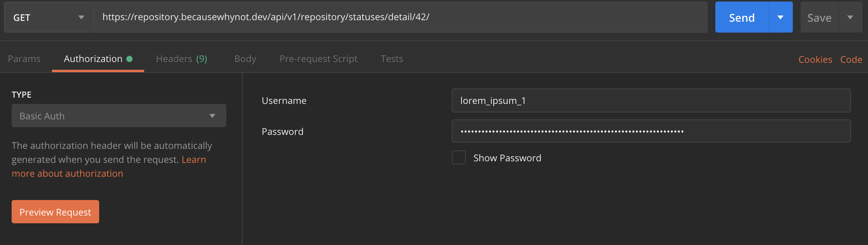Image resolution: width=868 pixels, height=245 pixels.
Task: Open the Cookies link
Action: pyautogui.click(x=815, y=60)
